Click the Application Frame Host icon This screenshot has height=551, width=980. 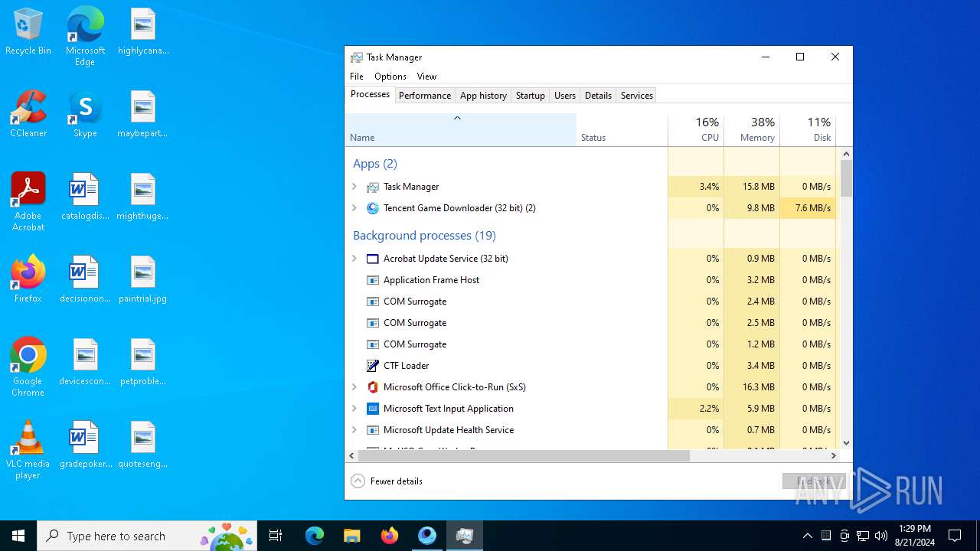373,280
